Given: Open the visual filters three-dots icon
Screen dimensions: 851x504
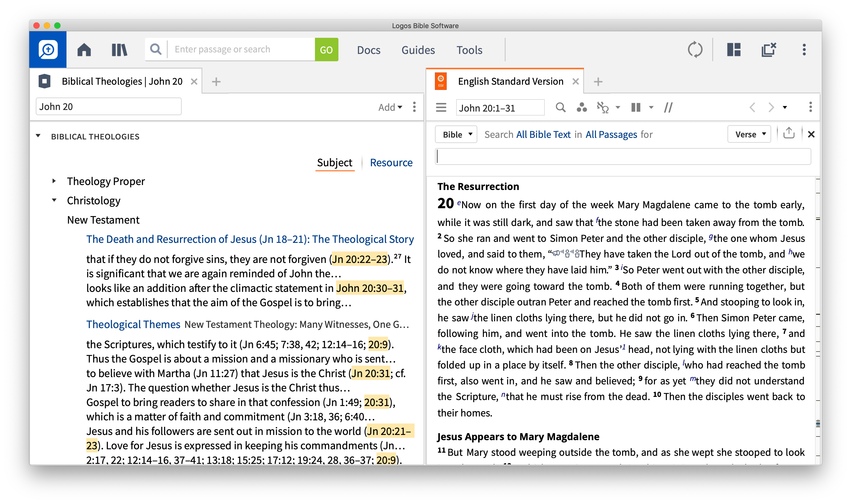Looking at the screenshot, I should coord(581,108).
